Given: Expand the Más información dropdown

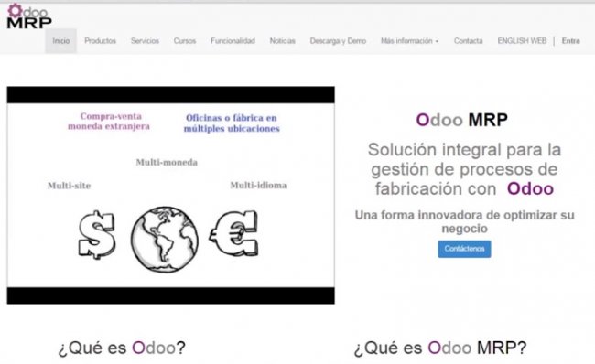Looking at the screenshot, I should point(410,41).
